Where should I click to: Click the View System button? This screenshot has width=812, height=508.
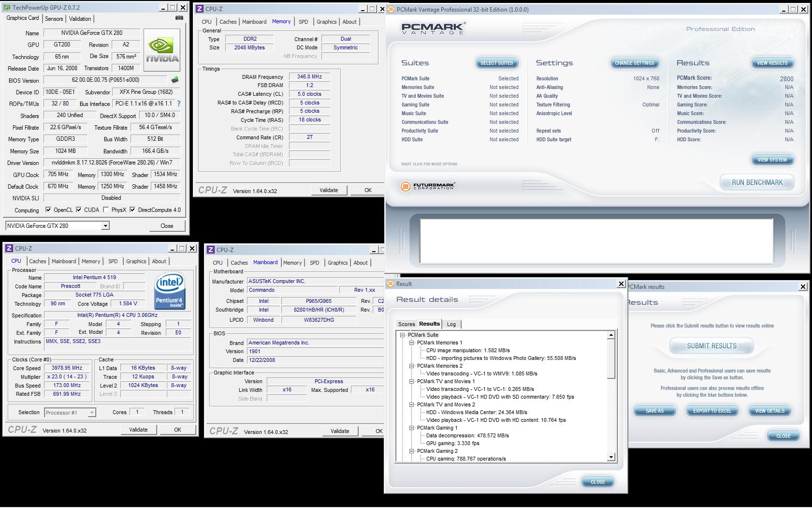pos(772,160)
